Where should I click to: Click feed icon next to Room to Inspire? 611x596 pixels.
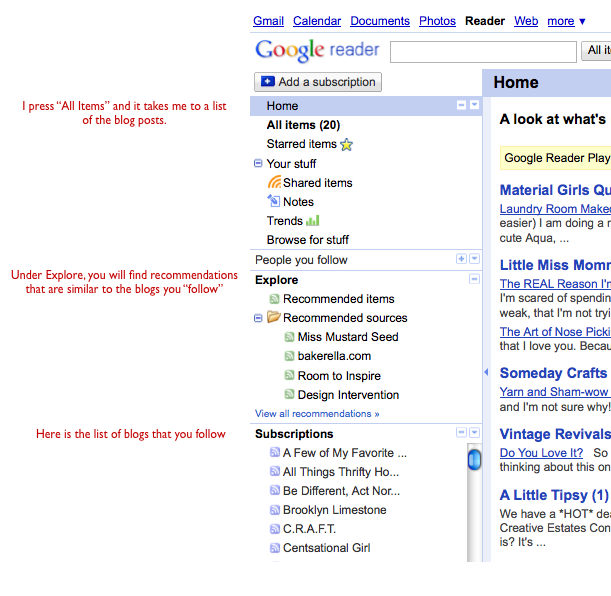coord(289,375)
